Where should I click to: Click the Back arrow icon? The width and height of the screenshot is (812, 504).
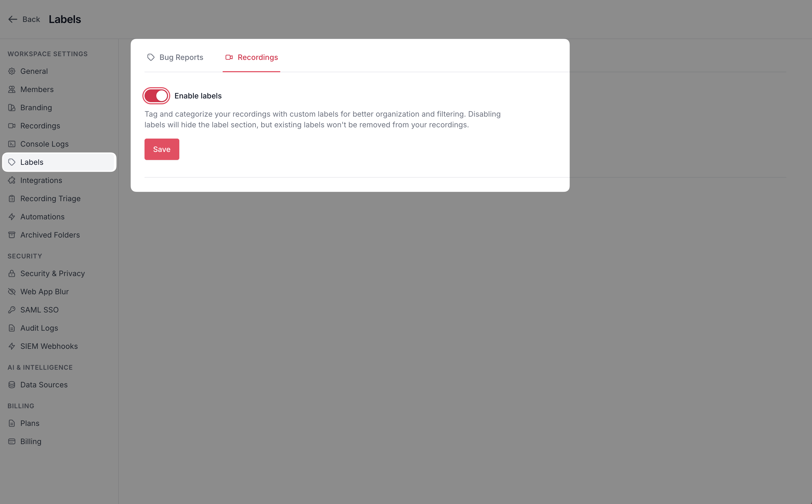(13, 19)
